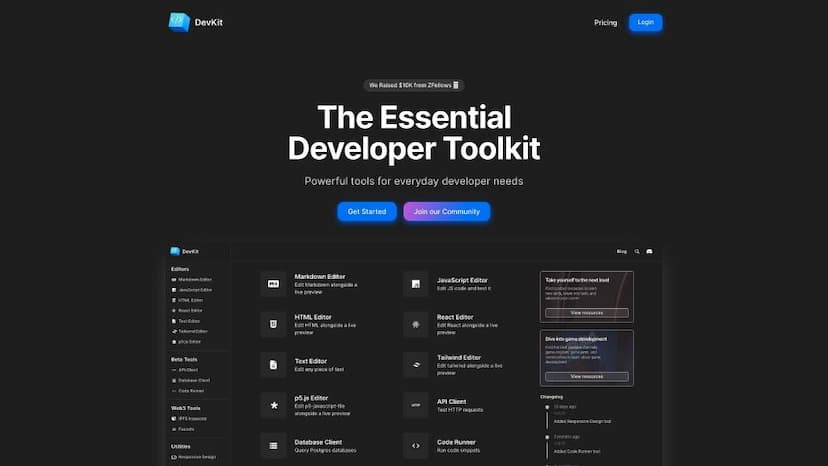
Task: Click 'Test HTTP requests' description
Action: [x=460, y=410]
